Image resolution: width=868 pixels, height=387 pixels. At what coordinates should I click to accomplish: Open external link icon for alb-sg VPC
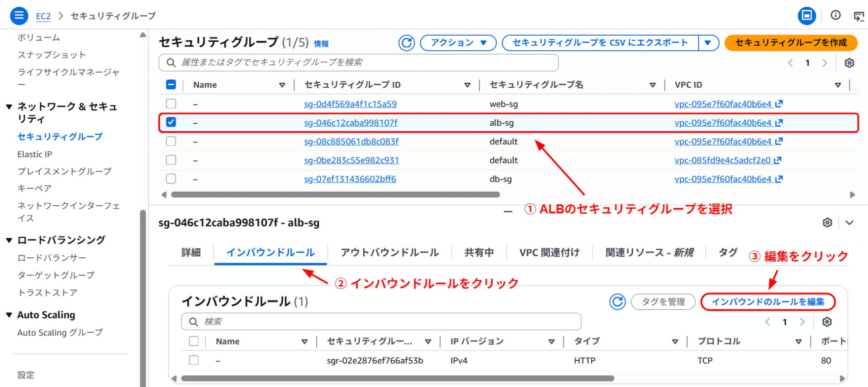(779, 123)
